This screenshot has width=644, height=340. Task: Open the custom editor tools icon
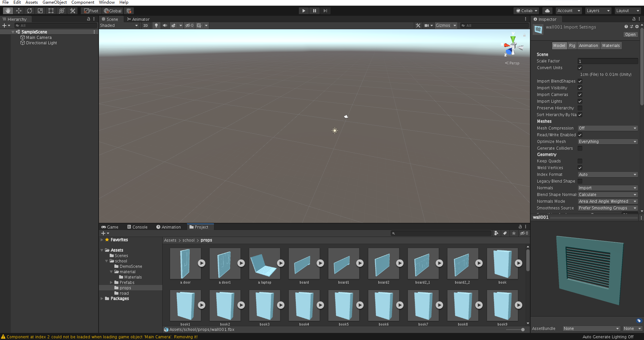[x=72, y=11]
